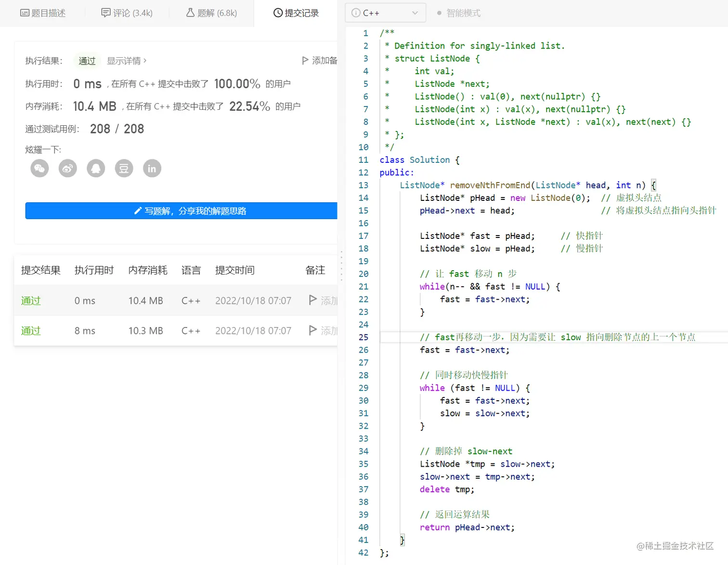Open the 通过 result of the 8 ms submission
The width and height of the screenshot is (728, 565).
pyautogui.click(x=31, y=330)
